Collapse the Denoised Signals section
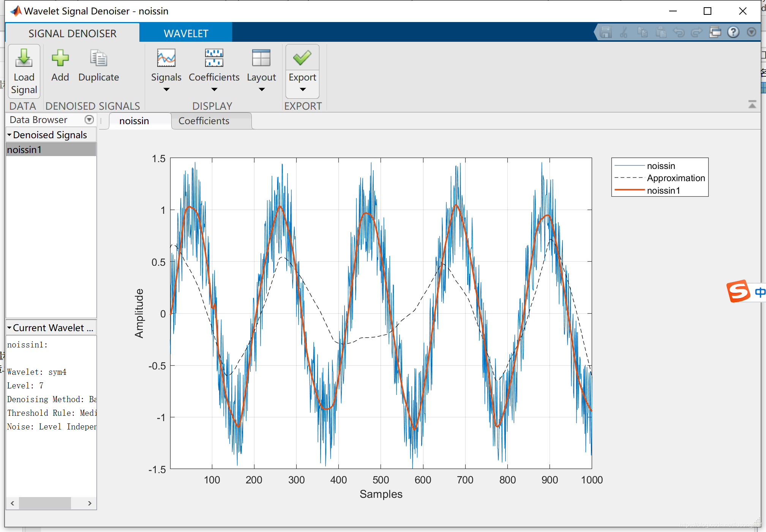 [x=9, y=135]
